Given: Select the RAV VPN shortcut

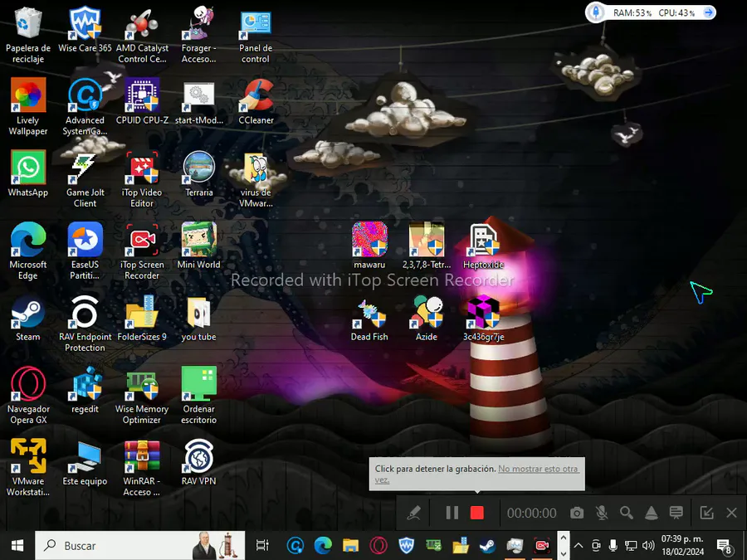Looking at the screenshot, I should [198, 462].
